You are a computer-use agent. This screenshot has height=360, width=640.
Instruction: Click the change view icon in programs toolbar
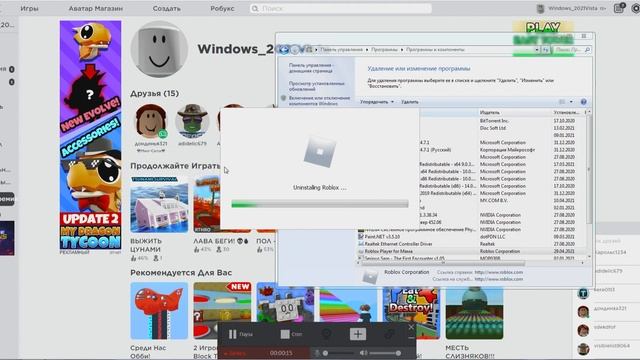tap(562, 102)
